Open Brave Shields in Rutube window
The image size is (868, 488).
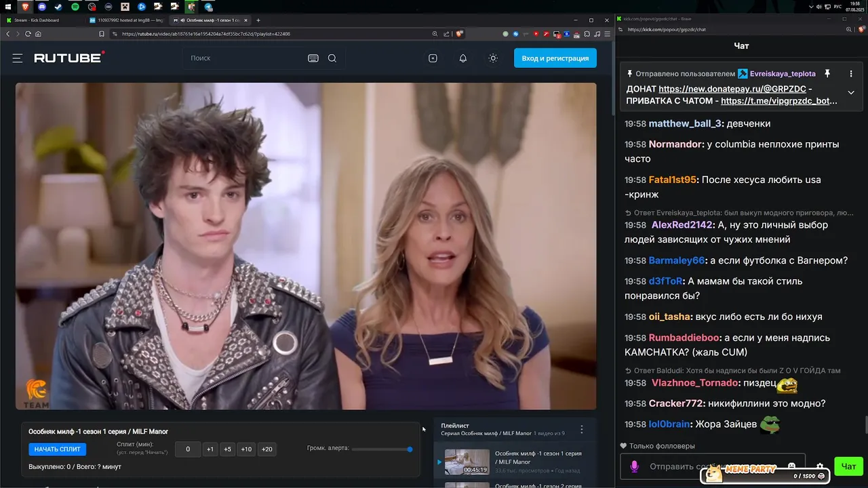point(460,34)
